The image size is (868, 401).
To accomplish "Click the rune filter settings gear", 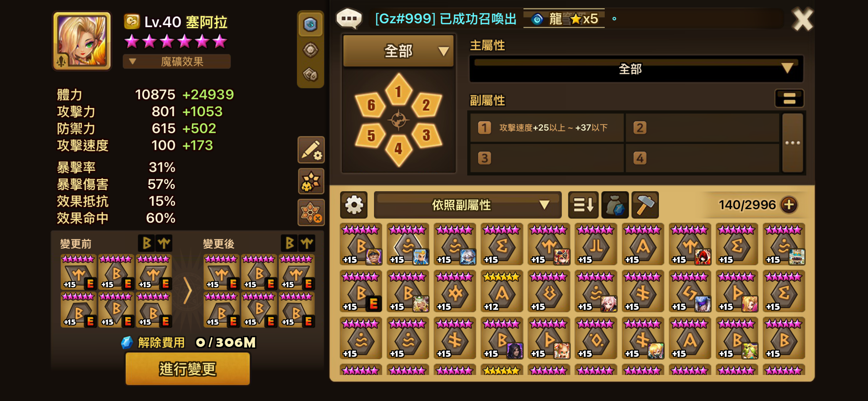I will pos(354,205).
